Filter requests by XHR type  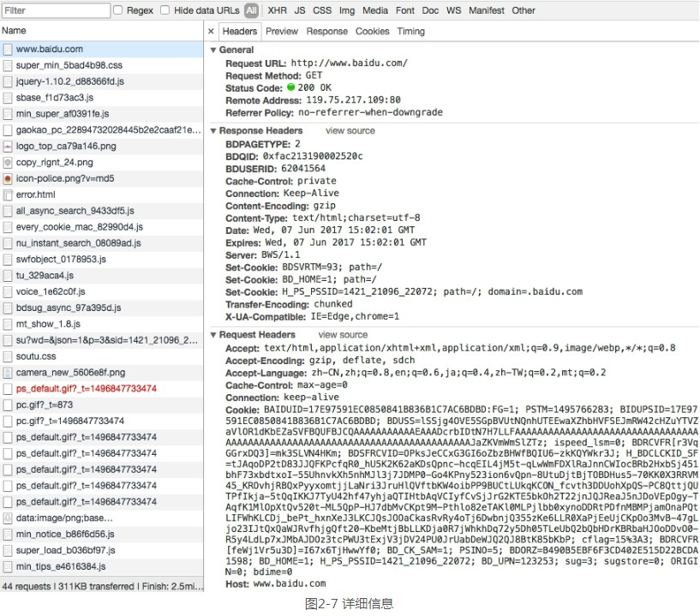click(278, 10)
